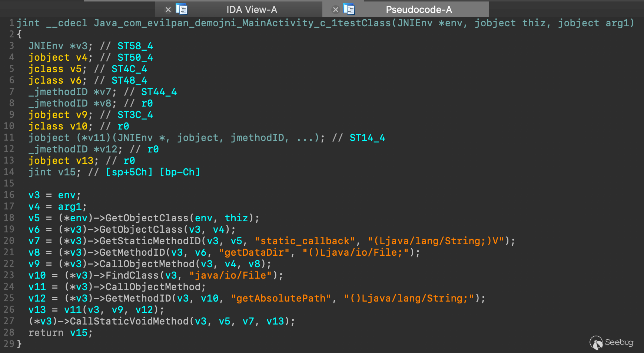Click the Pseudocode-A tab's document icon
Viewport: 644px width, 353px height.
(x=349, y=9)
